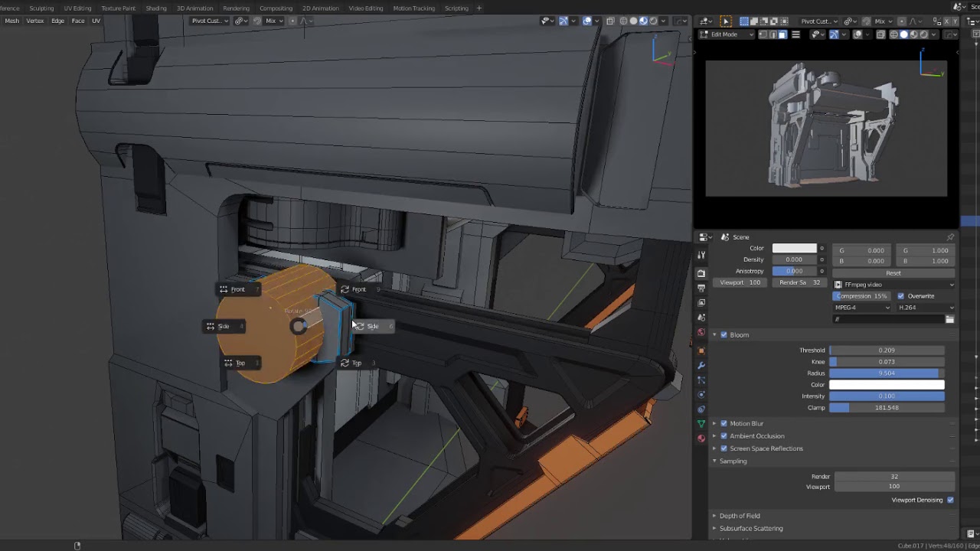Click the Reset button

[893, 273]
